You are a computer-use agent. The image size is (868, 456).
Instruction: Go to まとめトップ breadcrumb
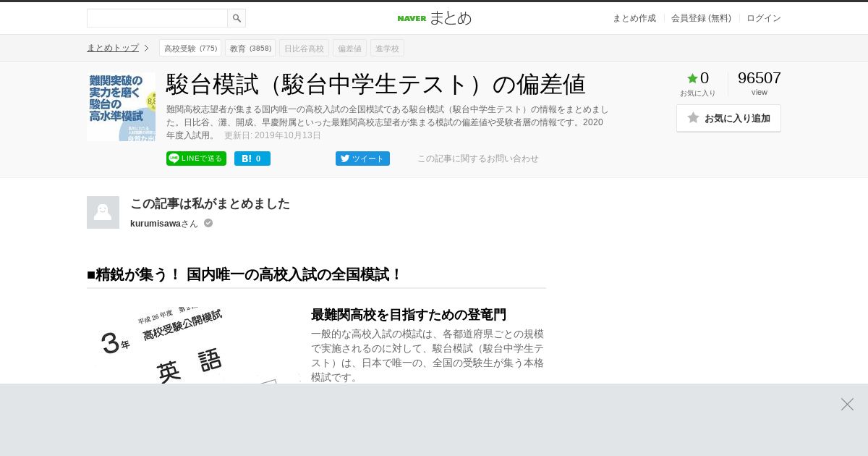coord(113,48)
